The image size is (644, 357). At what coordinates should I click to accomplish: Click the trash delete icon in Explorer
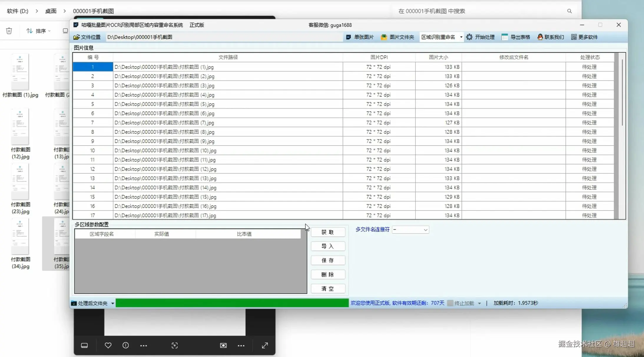pos(9,31)
